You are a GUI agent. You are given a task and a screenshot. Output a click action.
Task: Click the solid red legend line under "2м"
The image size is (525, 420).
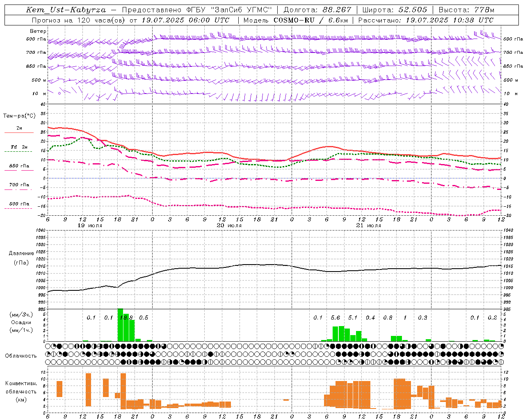pos(19,132)
